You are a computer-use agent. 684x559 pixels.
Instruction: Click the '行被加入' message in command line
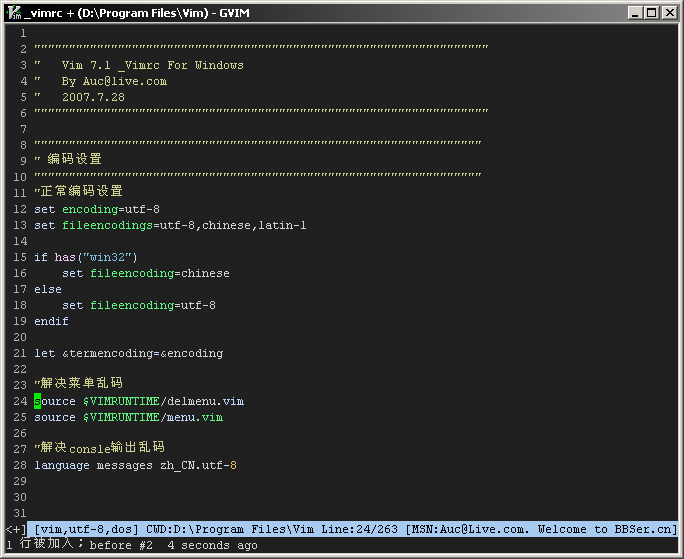tap(47, 543)
